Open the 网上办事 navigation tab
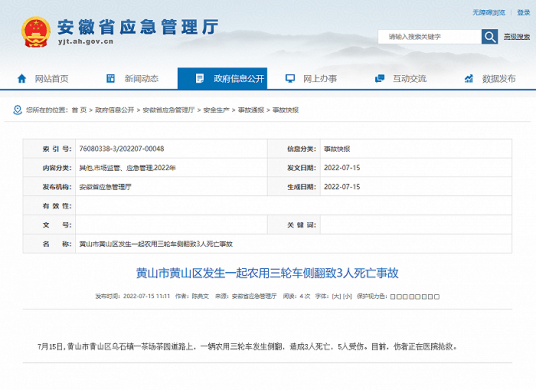Viewport: 536px width, 390px height. tap(311, 79)
